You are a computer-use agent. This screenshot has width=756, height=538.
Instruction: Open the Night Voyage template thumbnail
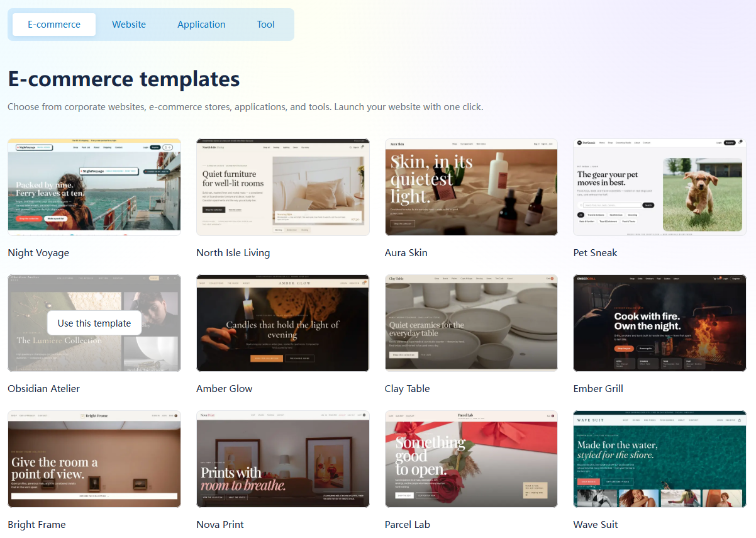[x=94, y=187]
